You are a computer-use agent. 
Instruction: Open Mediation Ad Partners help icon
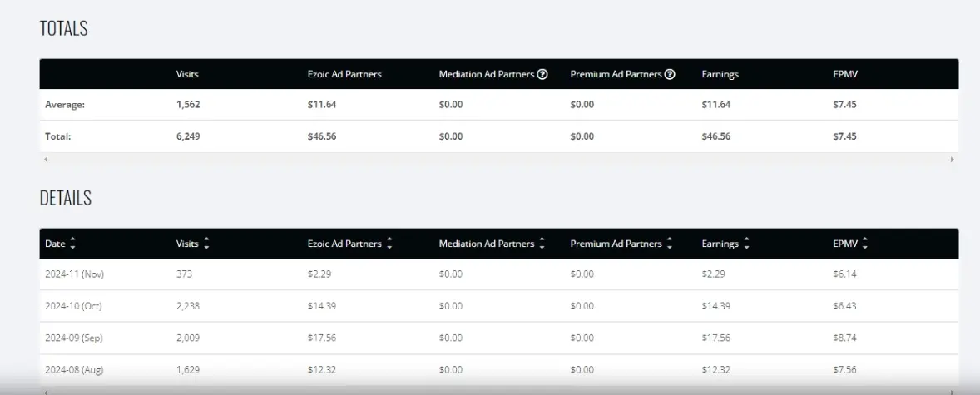click(542, 74)
